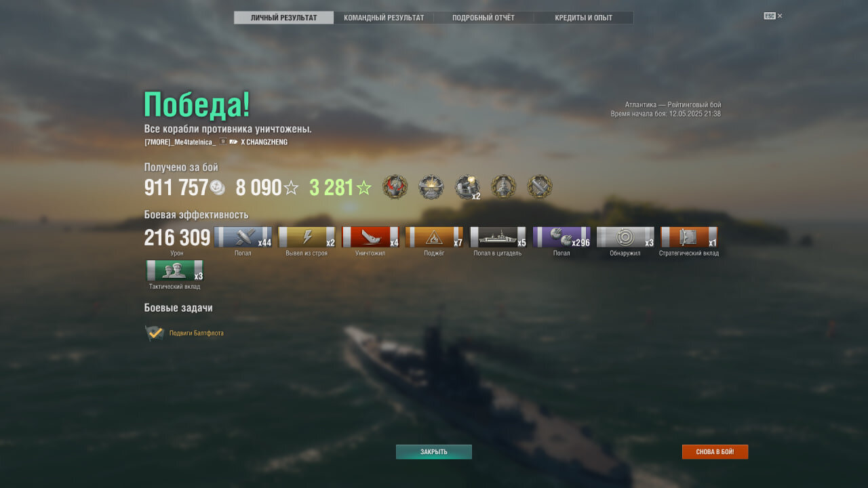Select the purple Попал x296 ribbon
The image size is (868, 488).
(561, 237)
